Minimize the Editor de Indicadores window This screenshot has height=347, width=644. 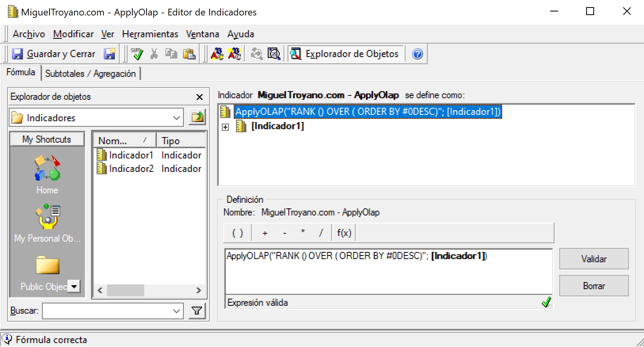(x=554, y=11)
